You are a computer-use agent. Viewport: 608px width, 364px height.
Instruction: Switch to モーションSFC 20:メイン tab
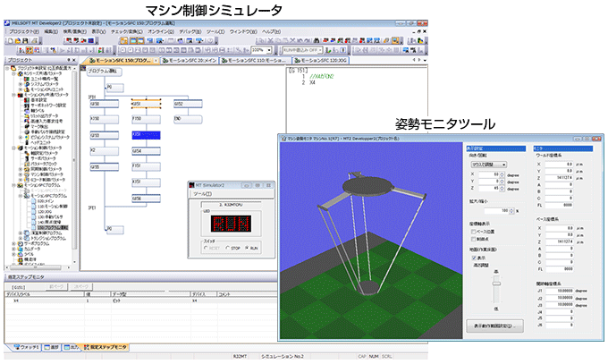190,61
